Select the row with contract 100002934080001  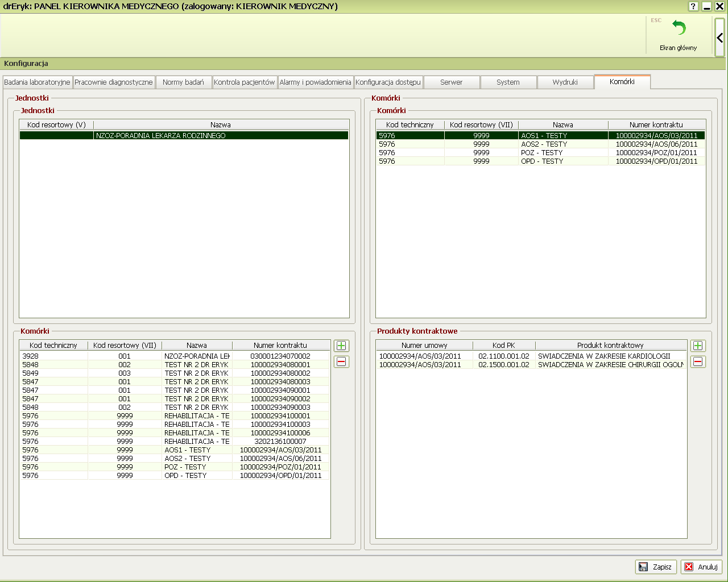point(175,364)
